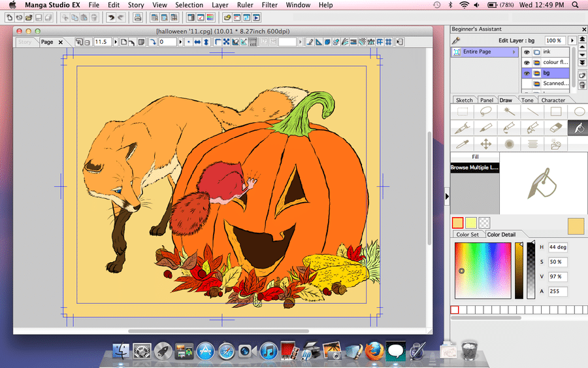Image resolution: width=588 pixels, height=368 pixels.
Task: Click the flip vertical arrows icon
Action: click(206, 42)
